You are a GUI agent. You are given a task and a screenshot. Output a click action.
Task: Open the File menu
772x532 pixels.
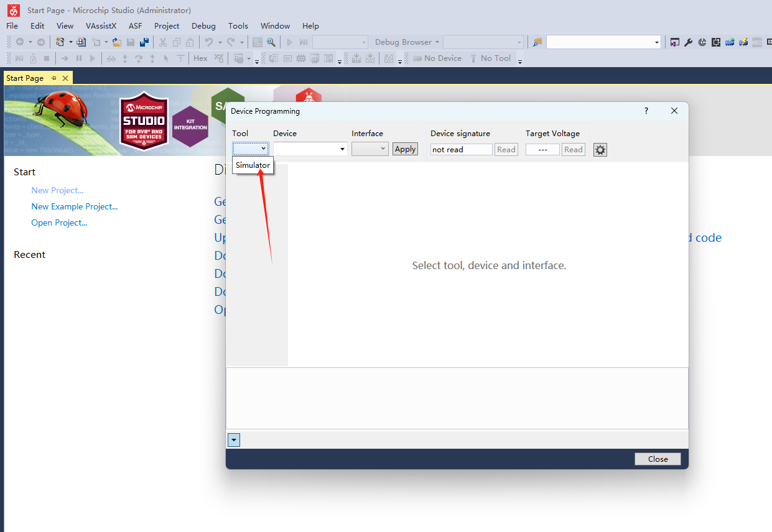12,26
